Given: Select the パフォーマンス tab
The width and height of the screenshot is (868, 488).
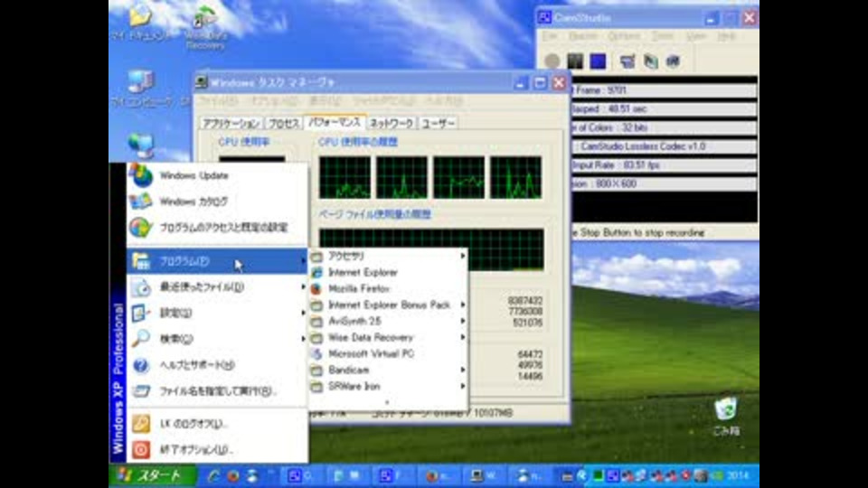Looking at the screenshot, I should 335,122.
